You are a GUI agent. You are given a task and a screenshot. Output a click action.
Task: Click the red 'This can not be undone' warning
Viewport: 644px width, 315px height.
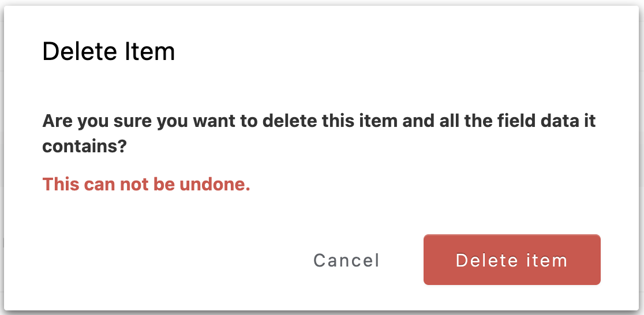point(146,185)
